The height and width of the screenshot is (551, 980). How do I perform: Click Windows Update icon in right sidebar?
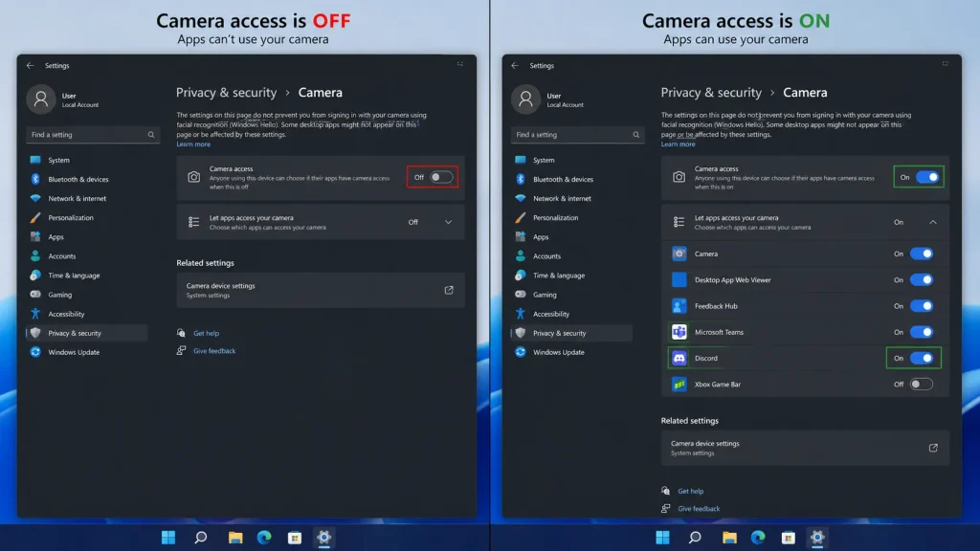(x=520, y=352)
